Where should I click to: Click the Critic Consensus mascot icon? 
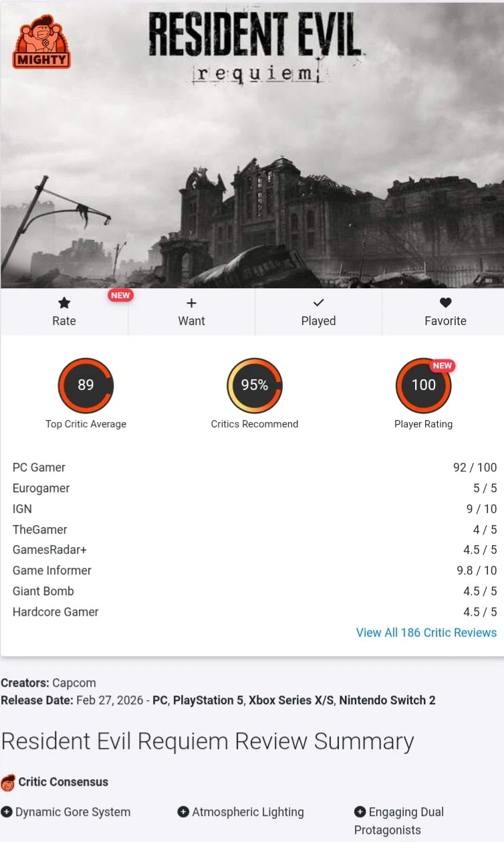8,782
